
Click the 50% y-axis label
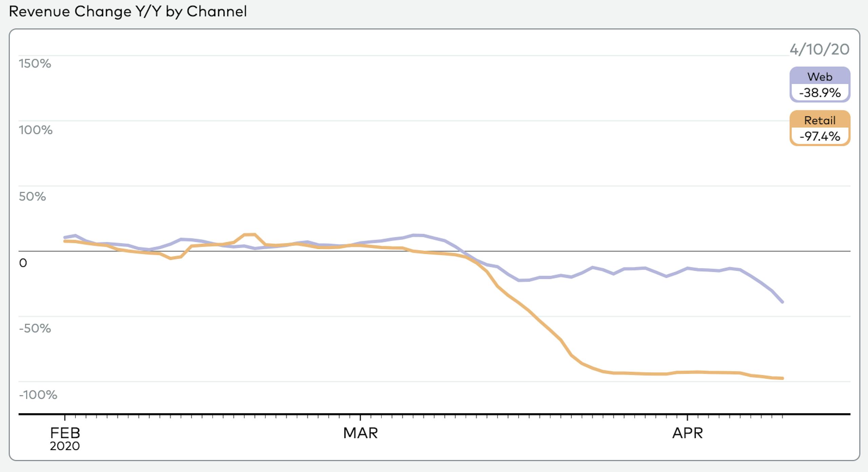click(x=32, y=196)
